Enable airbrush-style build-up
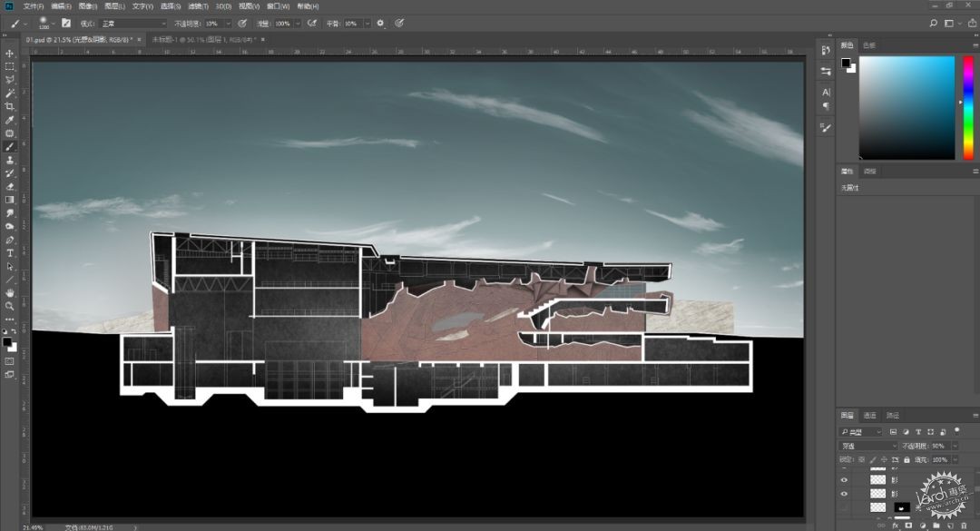Viewport: 980px width, 531px height. 312,23
